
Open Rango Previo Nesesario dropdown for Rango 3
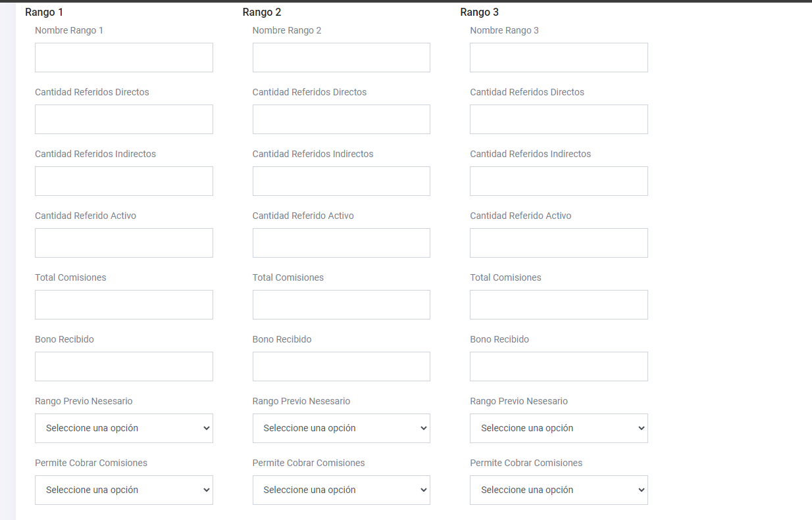pos(559,429)
